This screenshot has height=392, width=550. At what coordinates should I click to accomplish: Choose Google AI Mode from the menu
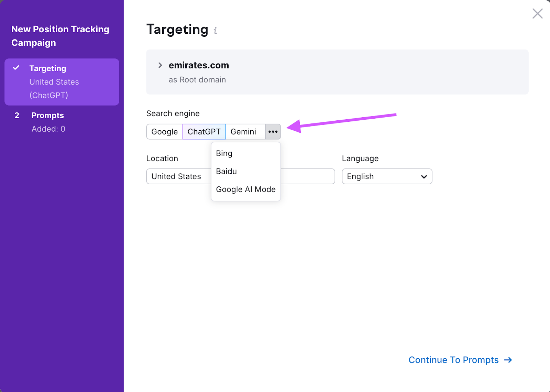point(246,189)
